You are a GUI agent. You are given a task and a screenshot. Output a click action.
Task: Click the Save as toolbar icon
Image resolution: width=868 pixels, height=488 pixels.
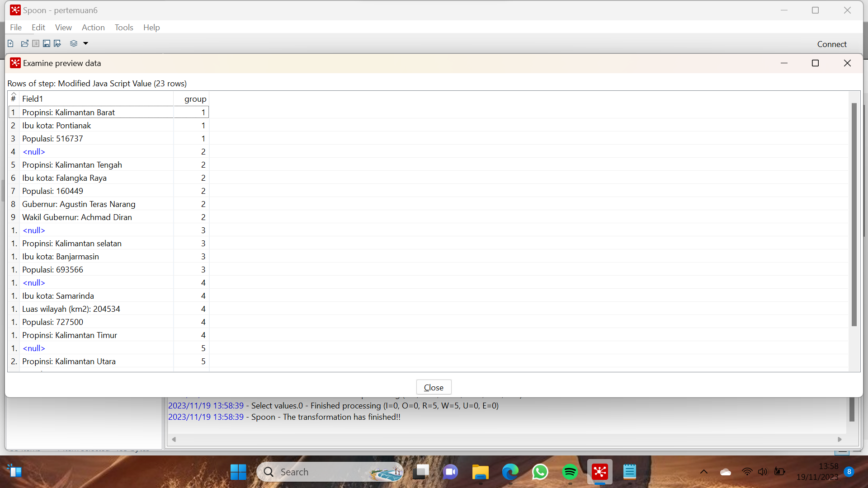[57, 43]
